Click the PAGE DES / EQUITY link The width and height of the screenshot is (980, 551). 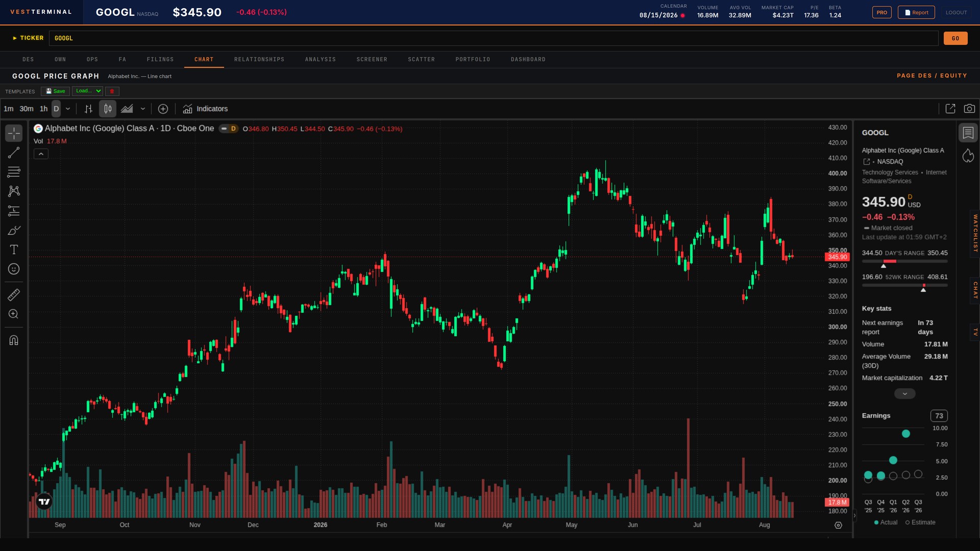click(932, 76)
